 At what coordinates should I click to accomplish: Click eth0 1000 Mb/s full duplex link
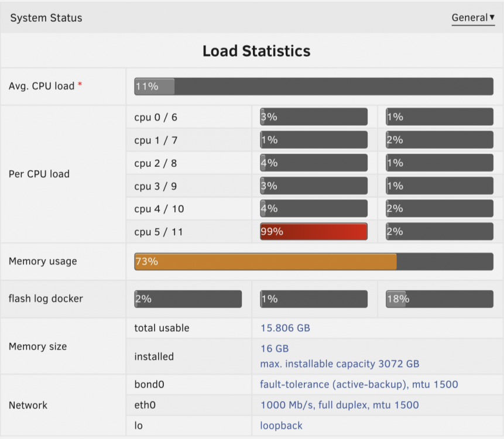point(340,405)
